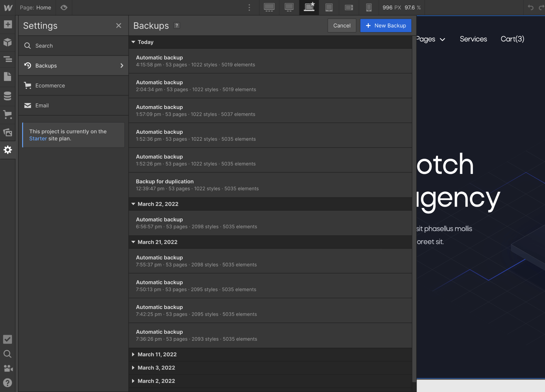Toggle page preview mode
The image size is (545, 392).
tap(64, 8)
